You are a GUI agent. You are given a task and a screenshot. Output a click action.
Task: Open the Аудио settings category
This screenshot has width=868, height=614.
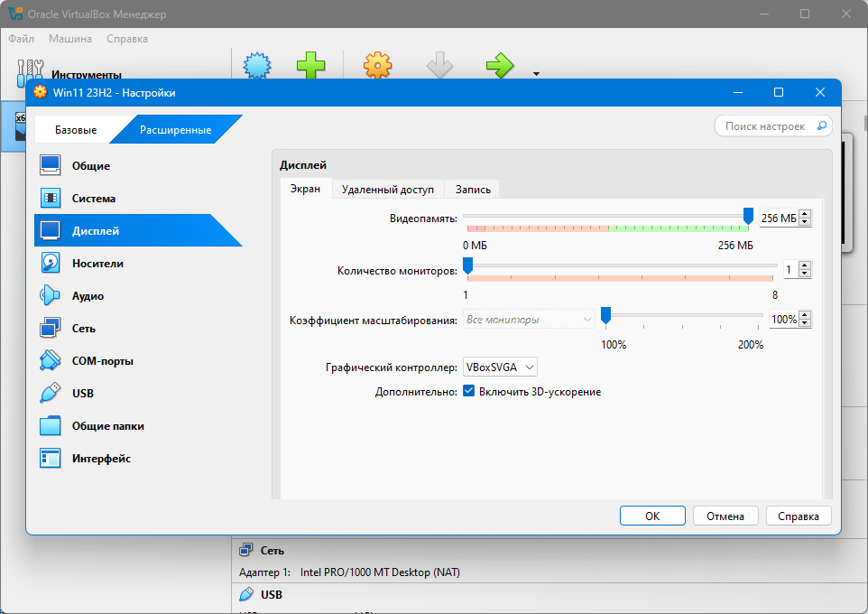(x=138, y=296)
